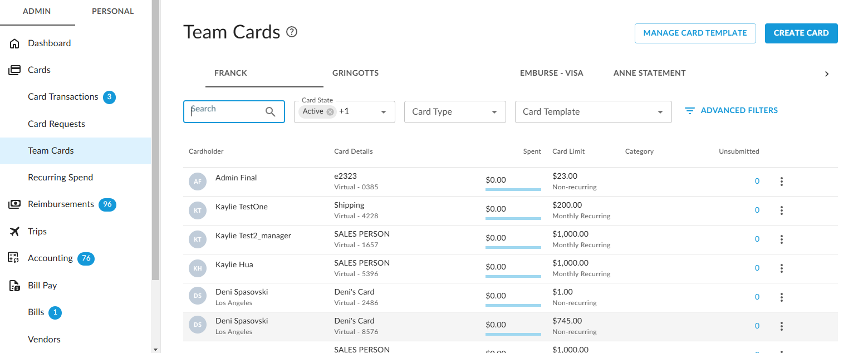The image size is (868, 353).
Task: Open the kebab menu for Admin Final
Action: 782,182
